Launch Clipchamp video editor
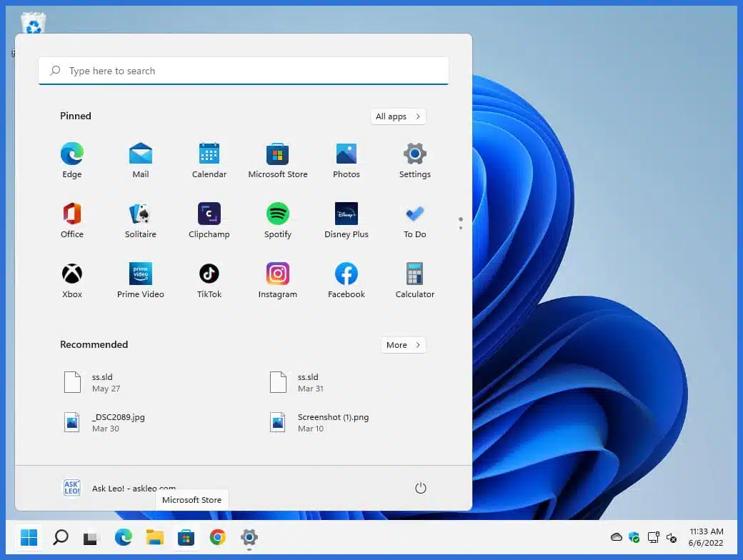This screenshot has width=743, height=560. click(209, 220)
